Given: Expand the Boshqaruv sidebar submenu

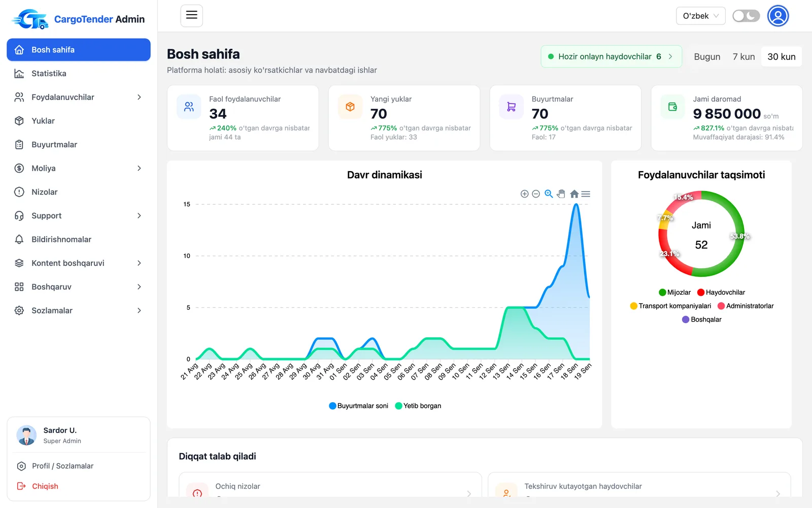Looking at the screenshot, I should click(x=79, y=287).
